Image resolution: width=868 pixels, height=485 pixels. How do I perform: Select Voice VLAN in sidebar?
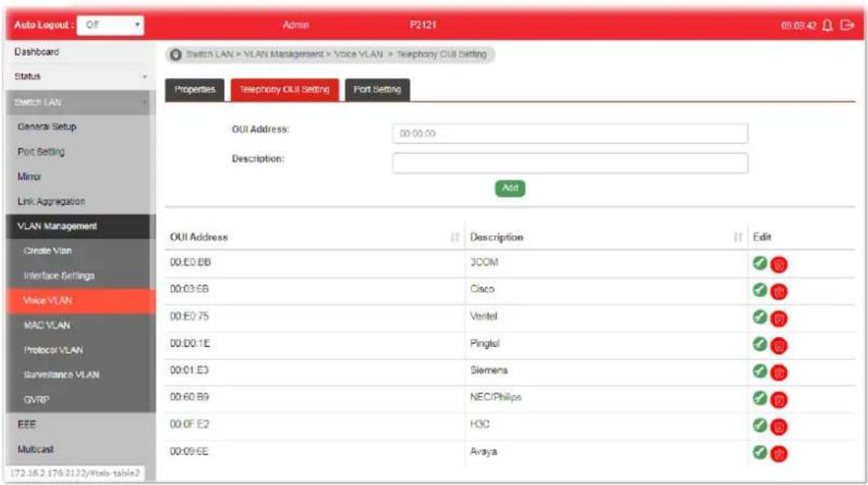pyautogui.click(x=81, y=301)
